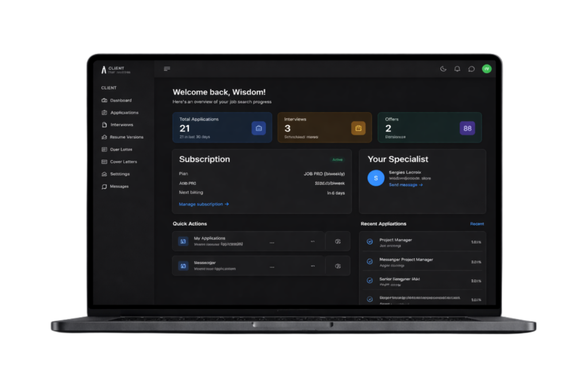The image size is (588, 392).
Task: Open notifications bell icon
Action: (457, 69)
